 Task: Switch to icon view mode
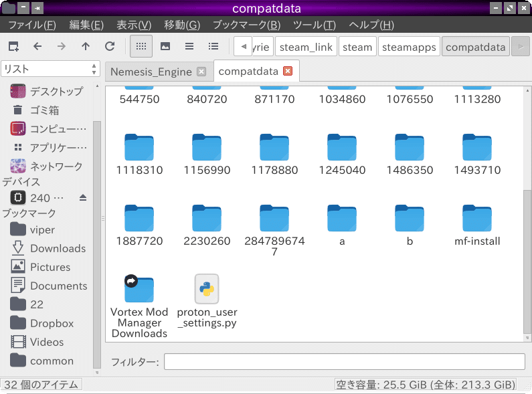pyautogui.click(x=141, y=46)
